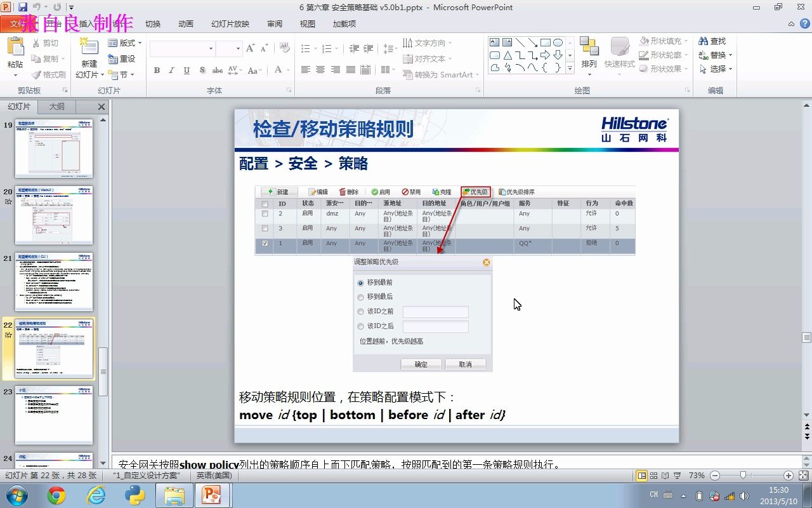Align text right in paragraph group
Viewport: 812px width, 508px height.
click(335, 70)
